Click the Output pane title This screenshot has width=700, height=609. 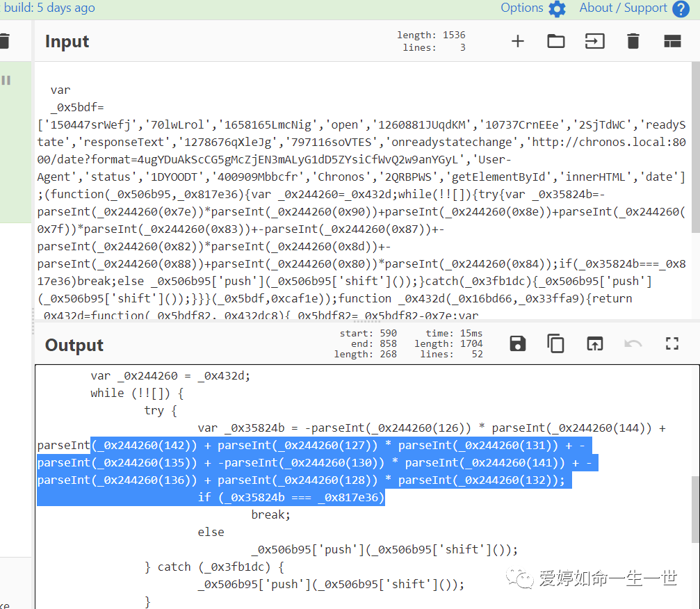[74, 345]
